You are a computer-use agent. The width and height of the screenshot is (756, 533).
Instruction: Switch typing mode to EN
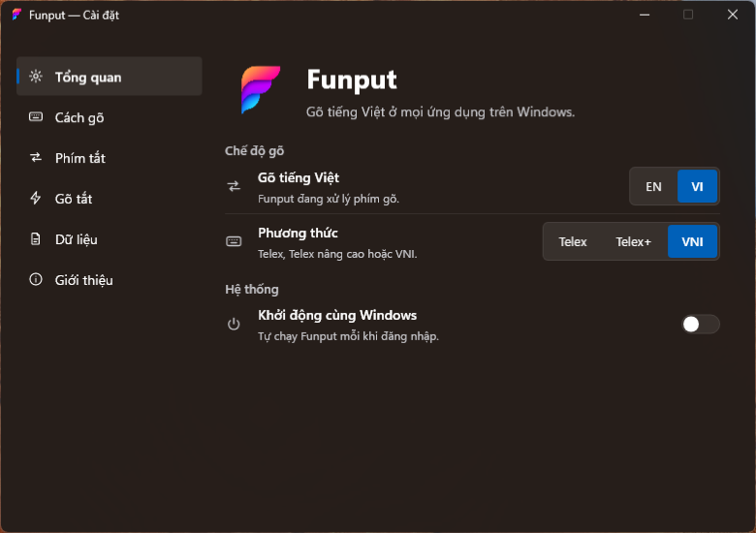pyautogui.click(x=653, y=186)
